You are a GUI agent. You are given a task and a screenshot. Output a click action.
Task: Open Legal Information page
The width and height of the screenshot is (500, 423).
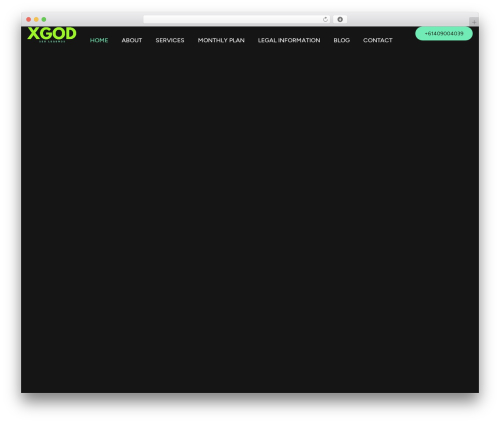pos(289,40)
